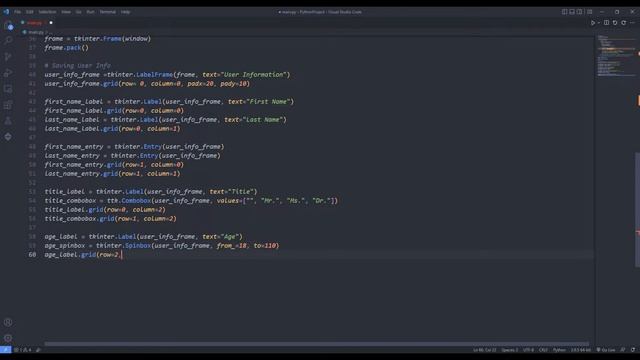Viewport: 640px width, 360px height.
Task: Expand the run options dropdown arrow
Action: (599, 23)
